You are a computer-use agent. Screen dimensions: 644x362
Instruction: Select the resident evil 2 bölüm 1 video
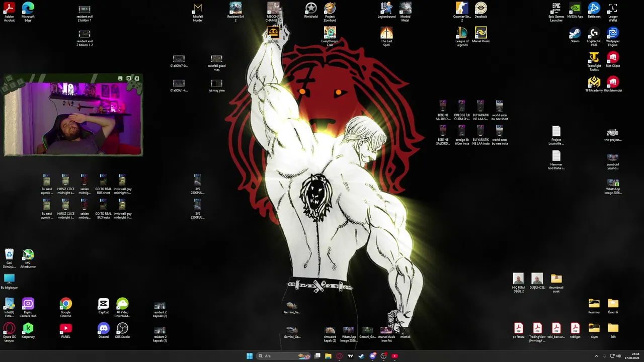(x=85, y=14)
